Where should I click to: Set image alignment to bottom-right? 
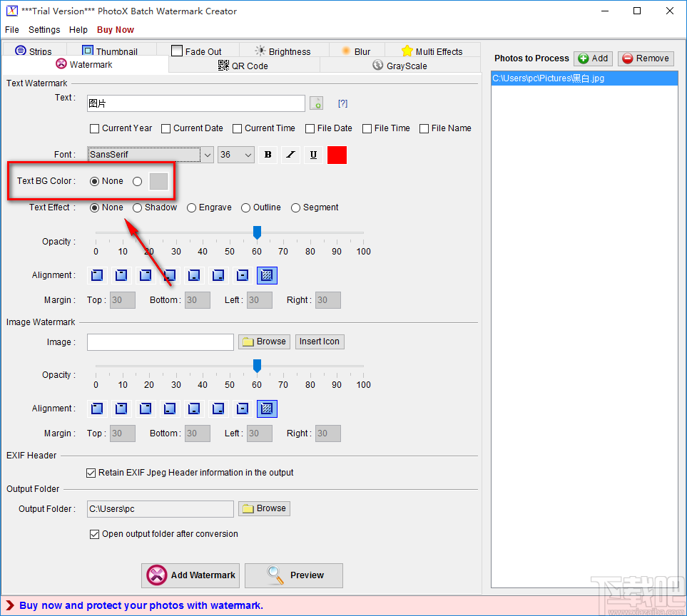click(218, 409)
